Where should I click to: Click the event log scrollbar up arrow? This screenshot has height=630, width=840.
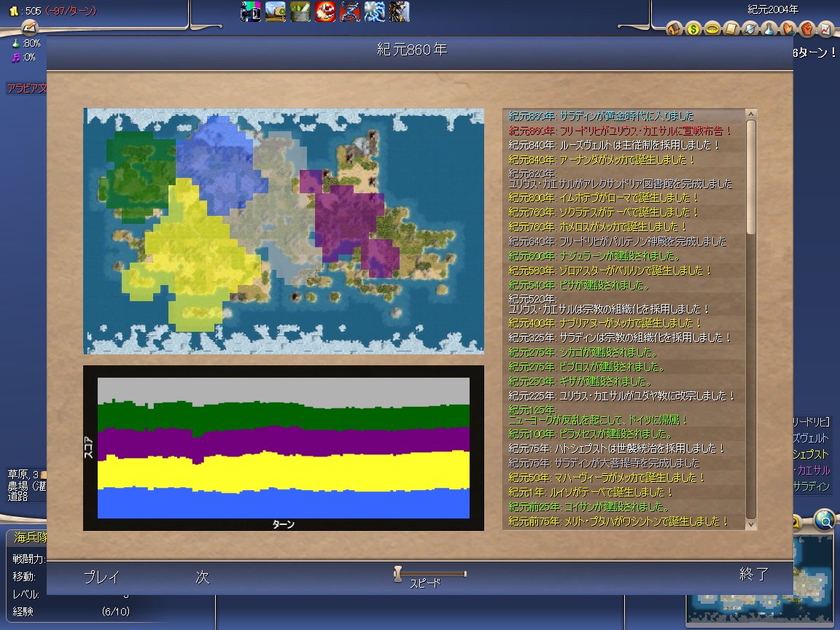[751, 114]
